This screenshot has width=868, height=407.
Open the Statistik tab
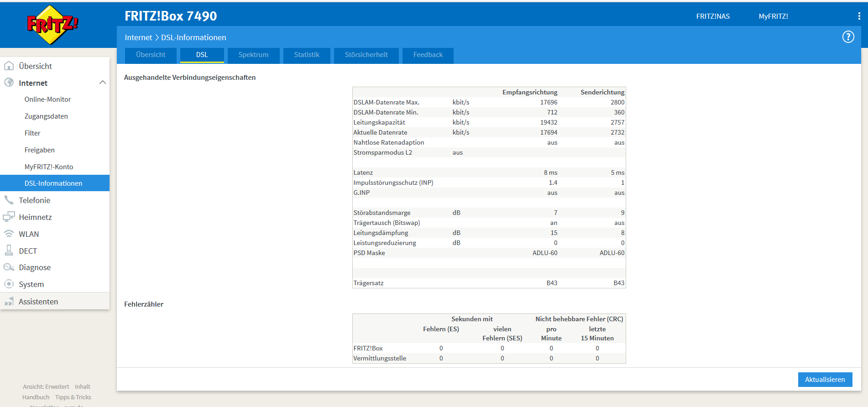[x=307, y=55]
